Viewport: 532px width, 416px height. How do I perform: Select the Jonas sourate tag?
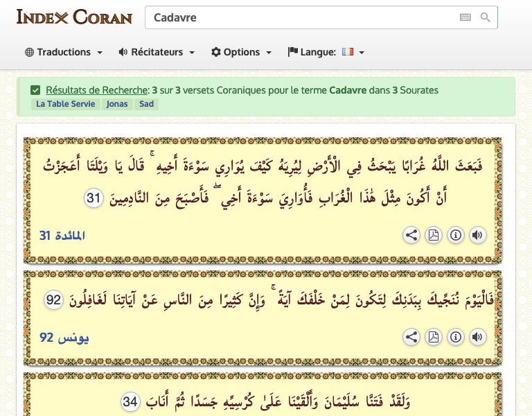point(116,104)
